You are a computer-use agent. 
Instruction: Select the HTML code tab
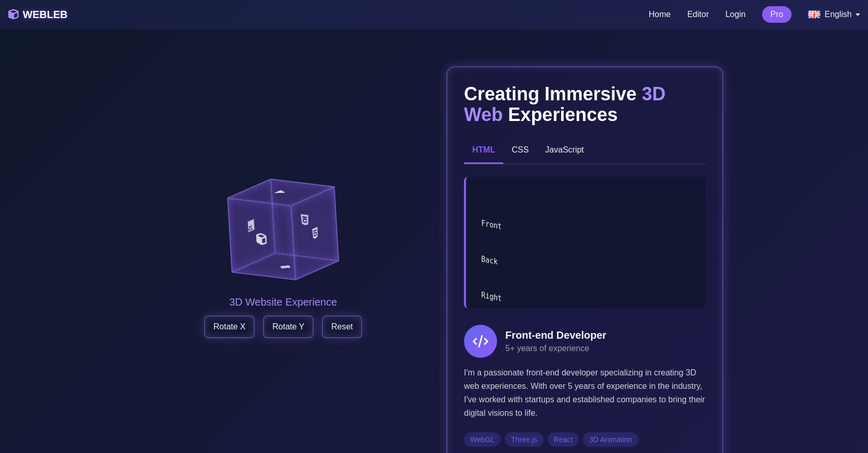click(483, 149)
